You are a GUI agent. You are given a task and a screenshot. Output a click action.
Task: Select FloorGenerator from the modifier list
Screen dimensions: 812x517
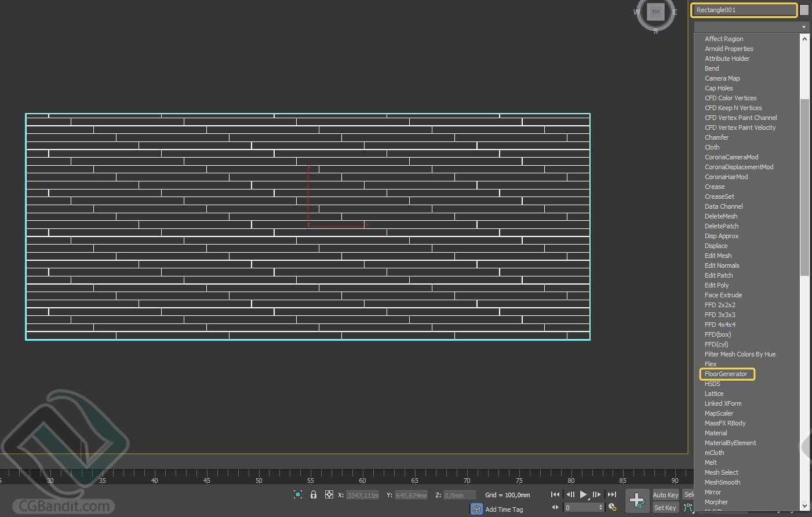[726, 374]
